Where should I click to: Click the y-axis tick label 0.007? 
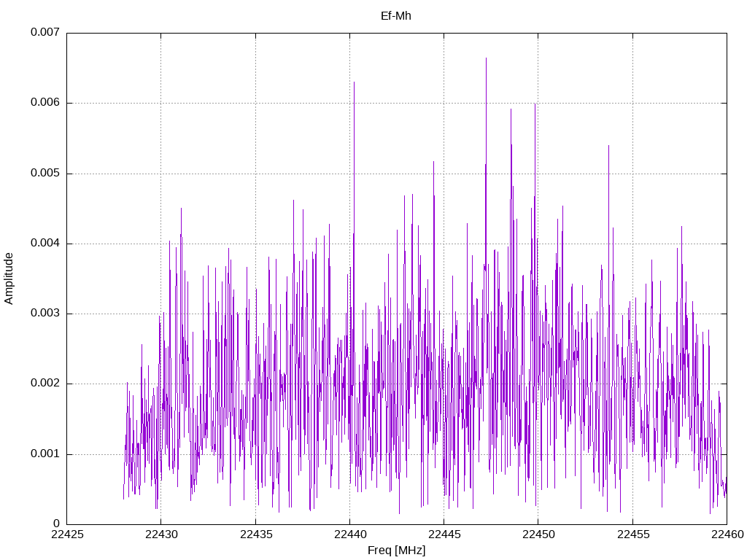(x=45, y=32)
